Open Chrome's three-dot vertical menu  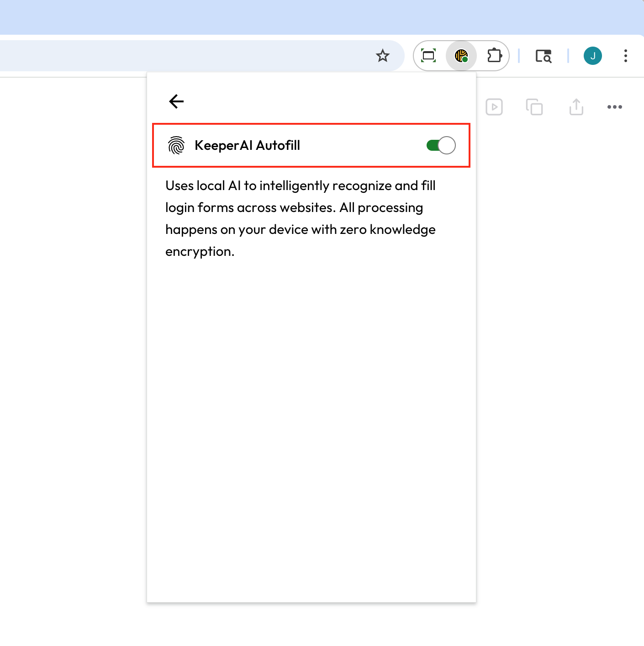coord(625,56)
